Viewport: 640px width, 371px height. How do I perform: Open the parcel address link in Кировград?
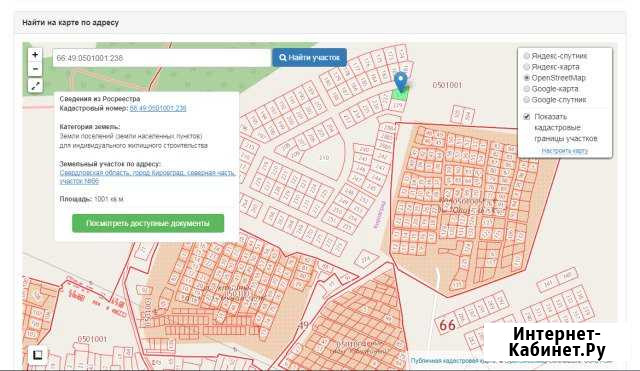tap(147, 177)
